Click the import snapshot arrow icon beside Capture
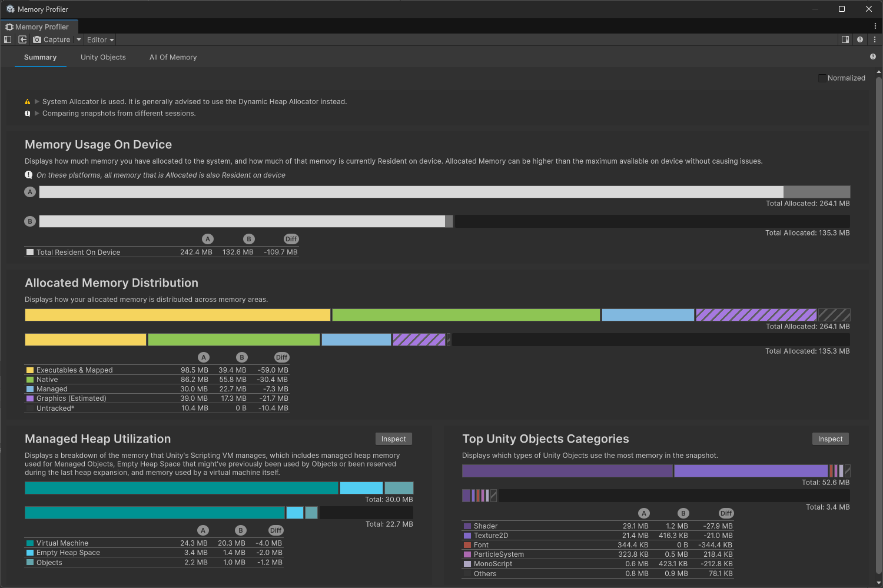 22,39
